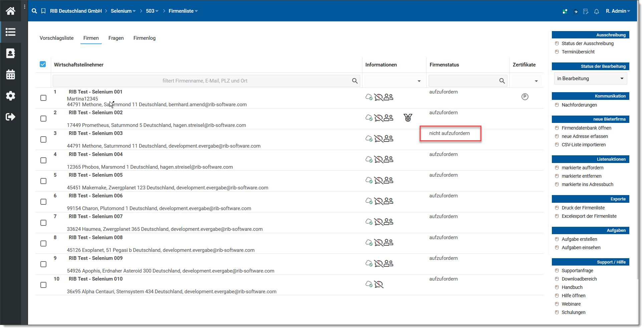Click the P certificate icon for Selenium 001
The width and height of the screenshot is (644, 330).
click(x=525, y=97)
